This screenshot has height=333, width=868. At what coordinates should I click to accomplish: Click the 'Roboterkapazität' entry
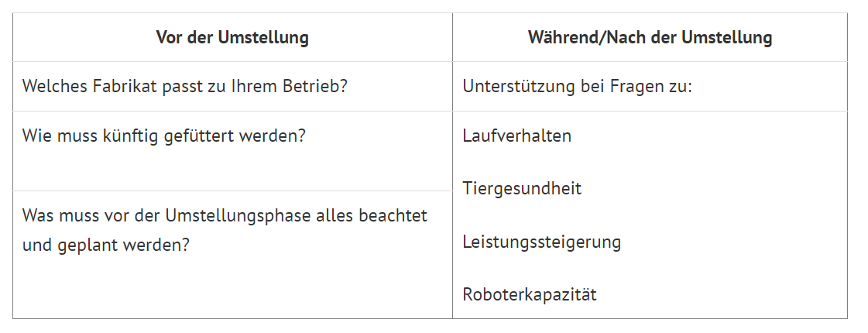coord(530,294)
